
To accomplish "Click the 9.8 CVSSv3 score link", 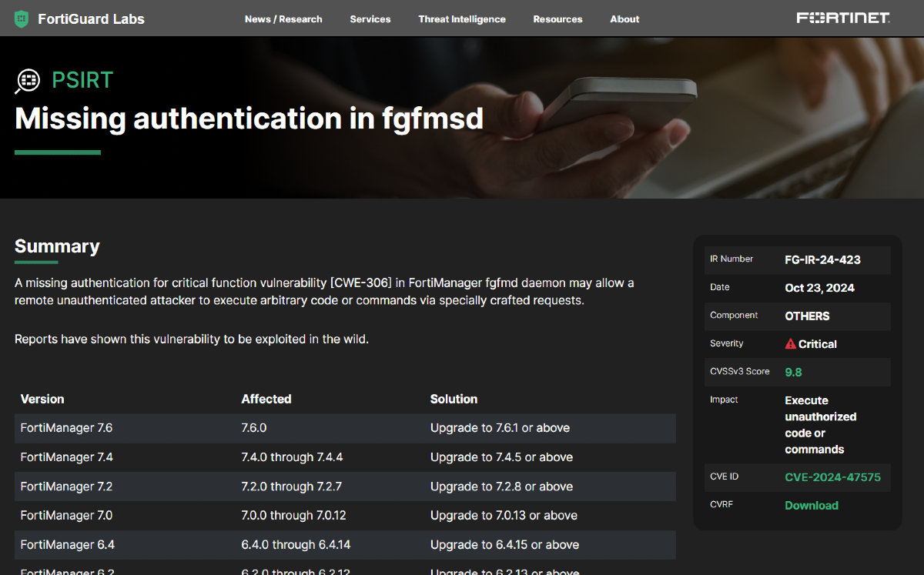I will coord(793,373).
